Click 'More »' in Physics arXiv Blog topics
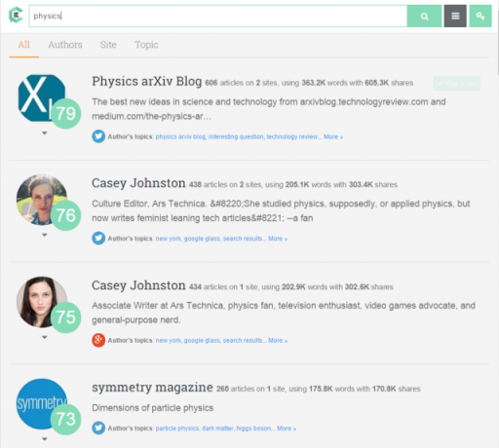The image size is (499, 448). pyautogui.click(x=333, y=136)
